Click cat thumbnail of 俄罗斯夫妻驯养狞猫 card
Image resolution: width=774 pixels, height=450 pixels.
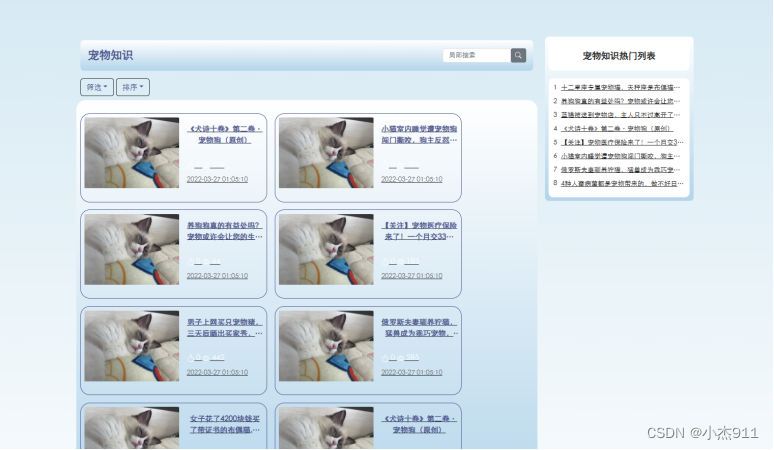pyautogui.click(x=326, y=346)
